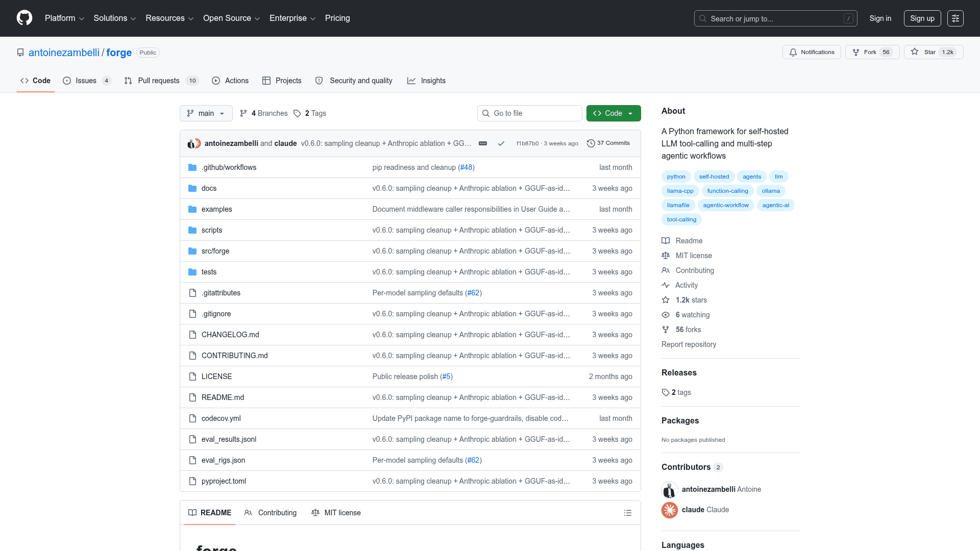Open the command palette icon button
980x551 pixels.
coord(955,18)
